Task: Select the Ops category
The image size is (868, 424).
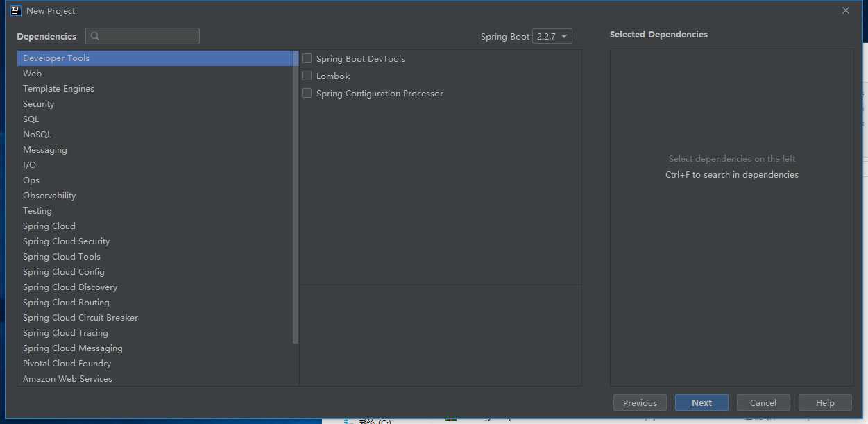Action: (x=155, y=180)
